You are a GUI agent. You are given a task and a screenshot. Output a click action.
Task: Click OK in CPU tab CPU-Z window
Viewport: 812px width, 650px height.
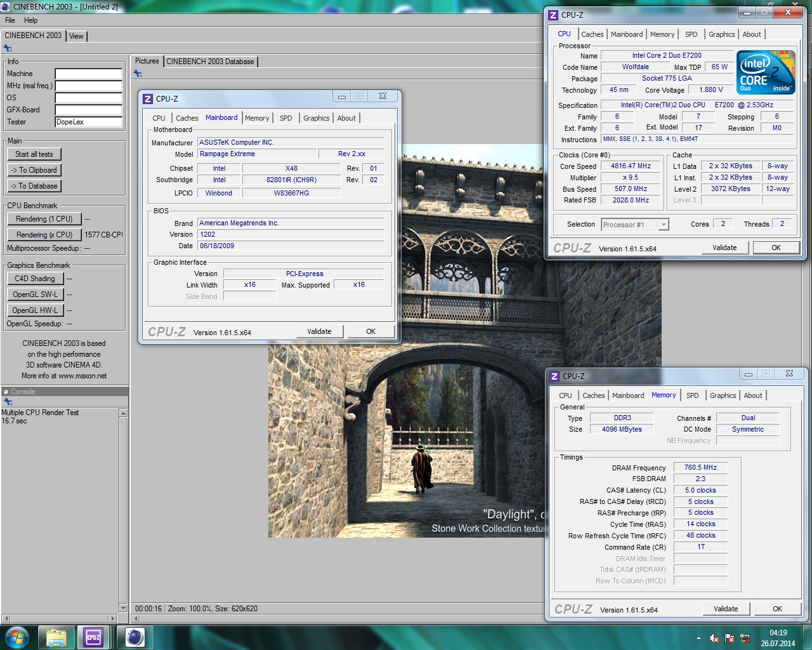pyautogui.click(x=776, y=248)
